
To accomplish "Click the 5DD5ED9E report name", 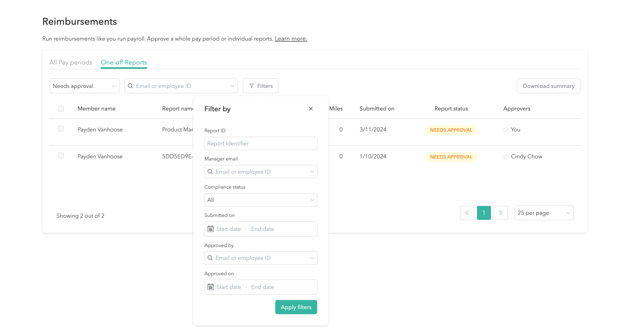I will click(178, 156).
